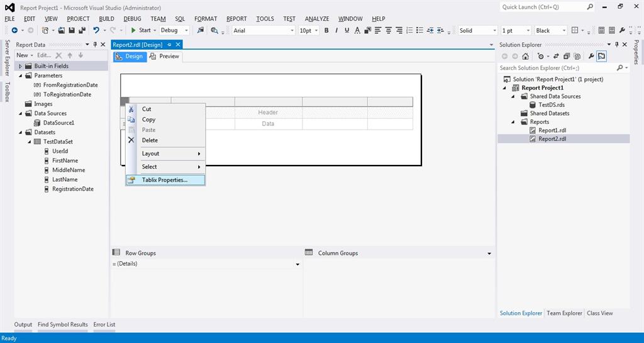Open the Error List tab

[x=104, y=325]
